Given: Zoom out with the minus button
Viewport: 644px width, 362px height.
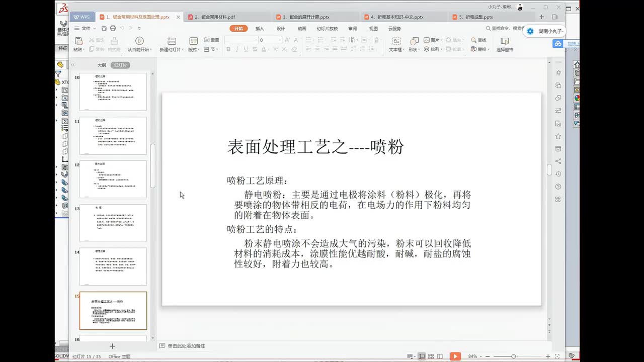Looking at the screenshot, I should (x=488, y=356).
